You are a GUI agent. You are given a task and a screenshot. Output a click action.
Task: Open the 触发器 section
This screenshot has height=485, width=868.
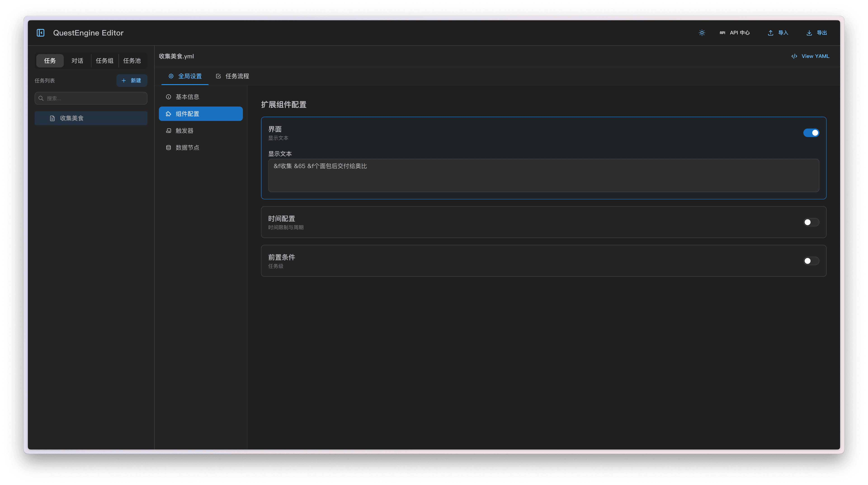click(x=184, y=131)
